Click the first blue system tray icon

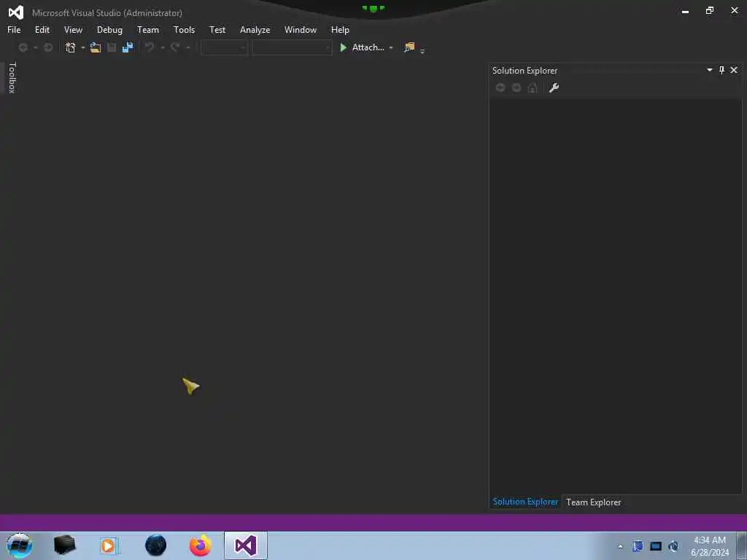pos(638,546)
